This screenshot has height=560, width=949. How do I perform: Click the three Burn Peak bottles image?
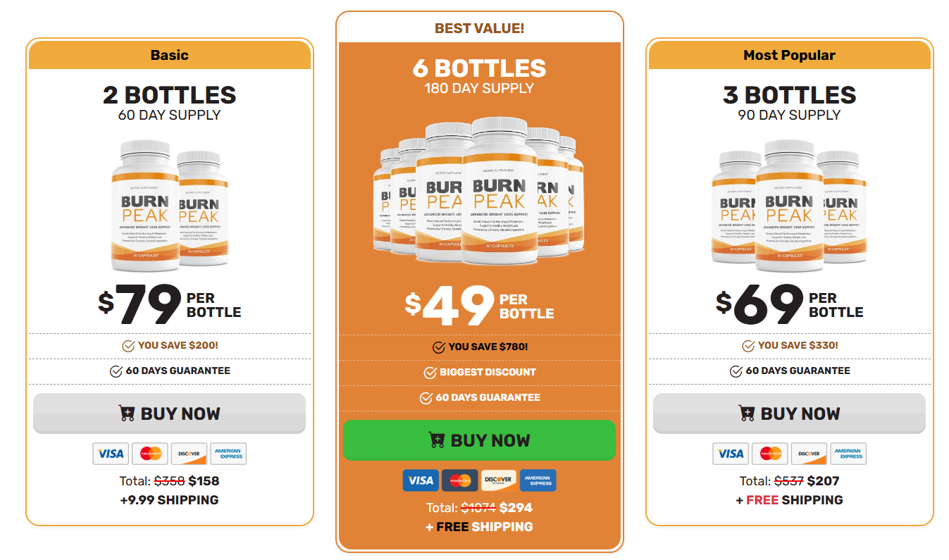pyautogui.click(x=789, y=206)
